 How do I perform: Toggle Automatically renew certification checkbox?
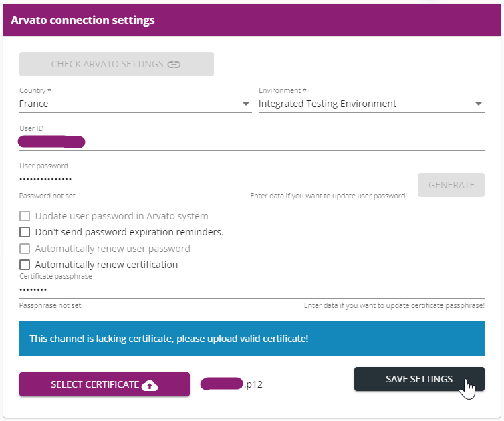(25, 265)
